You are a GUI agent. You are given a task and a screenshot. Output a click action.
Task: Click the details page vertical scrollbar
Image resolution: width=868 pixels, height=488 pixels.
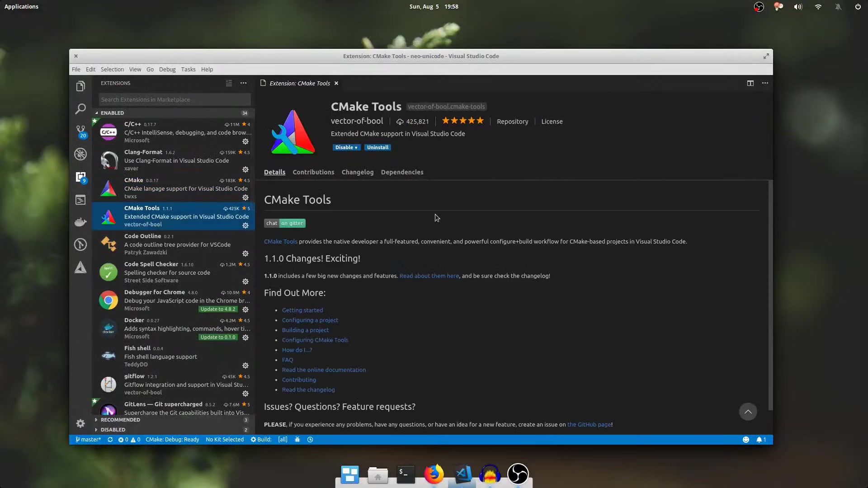770,295
